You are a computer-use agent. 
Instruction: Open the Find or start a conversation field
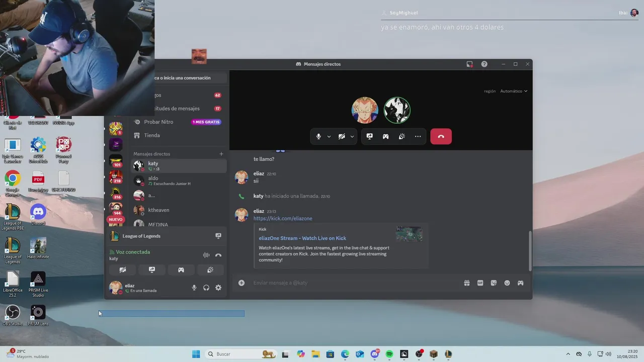(x=190, y=78)
